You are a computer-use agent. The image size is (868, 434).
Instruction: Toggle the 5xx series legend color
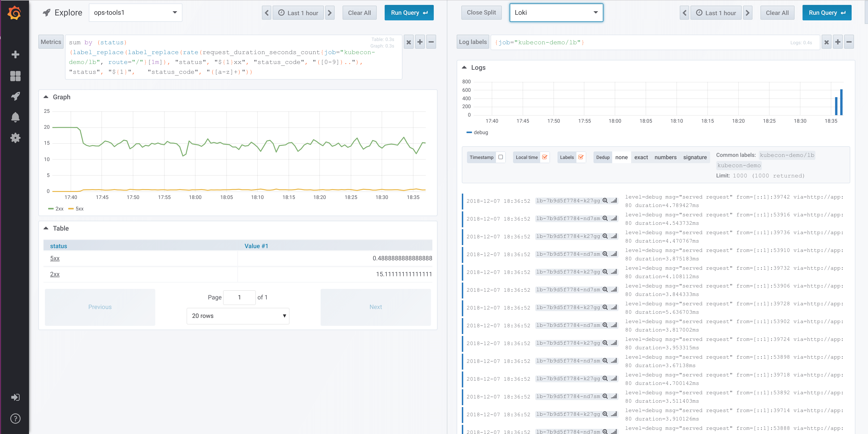point(71,209)
